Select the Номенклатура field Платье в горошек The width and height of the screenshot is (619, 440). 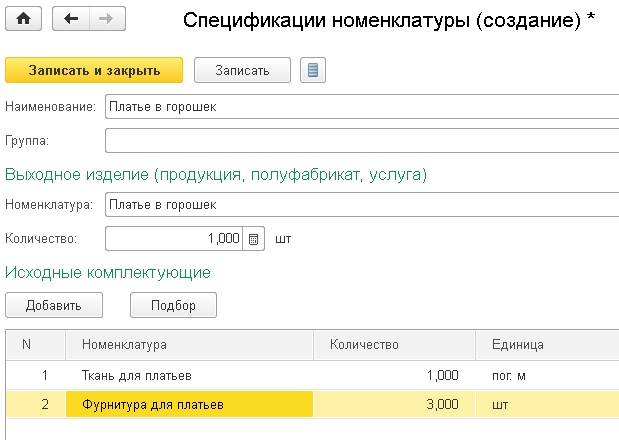[x=362, y=204]
